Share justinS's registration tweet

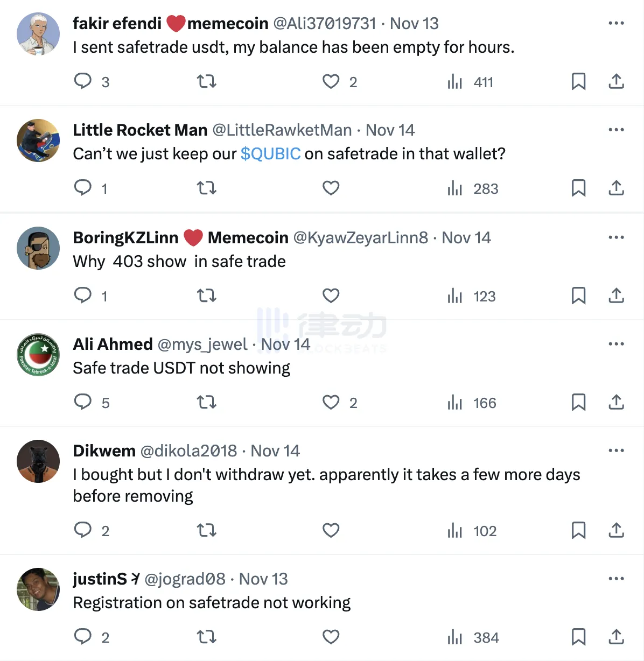[x=616, y=637]
